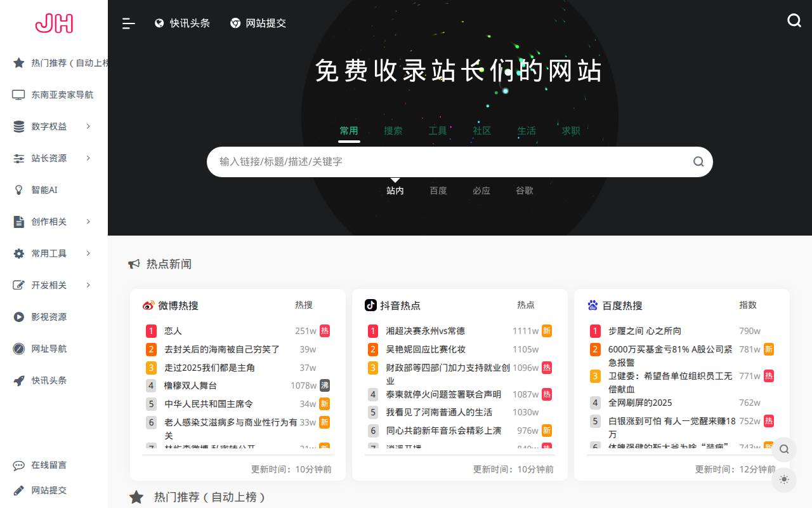The width and height of the screenshot is (812, 508).
Task: Click the trending topic 恋人
Action: (x=171, y=331)
